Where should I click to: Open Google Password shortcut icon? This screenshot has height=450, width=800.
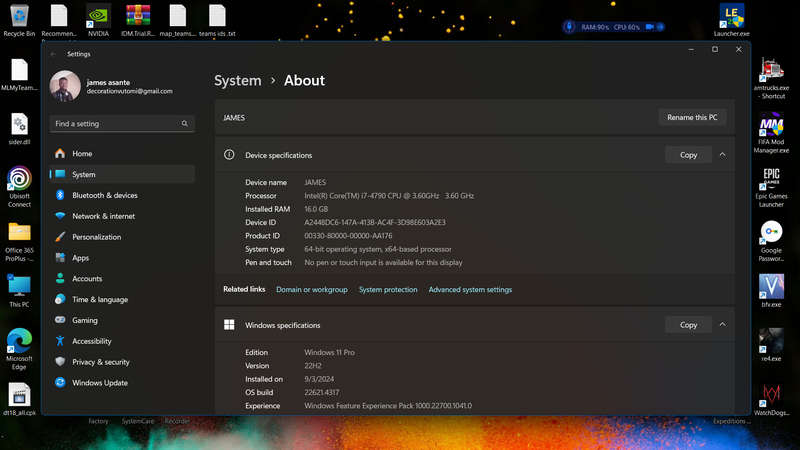pyautogui.click(x=771, y=241)
